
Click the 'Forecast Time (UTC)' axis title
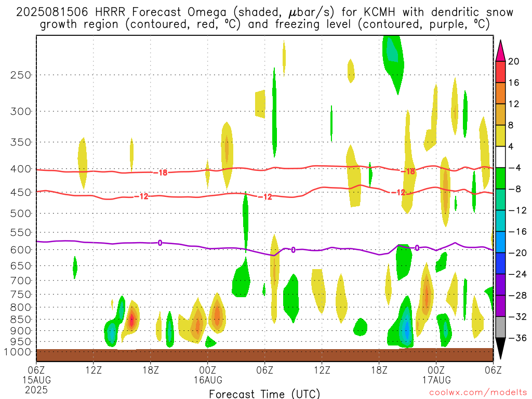pos(264,394)
